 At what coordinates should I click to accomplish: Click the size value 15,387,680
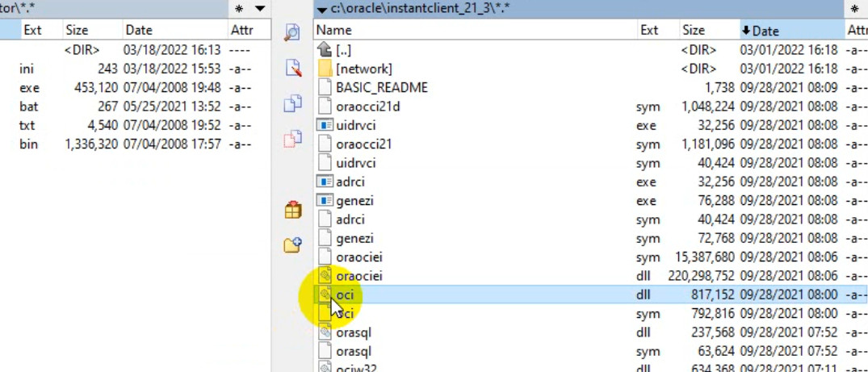point(705,257)
